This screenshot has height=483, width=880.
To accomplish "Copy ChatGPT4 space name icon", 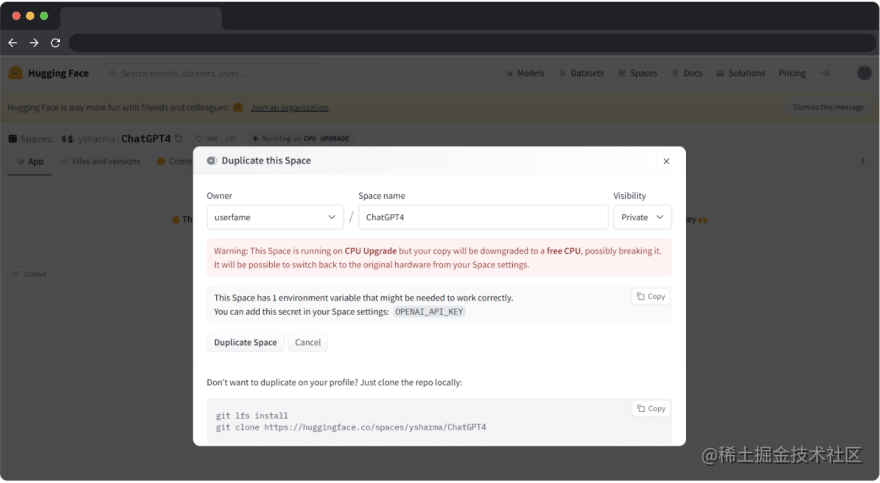I will coord(178,138).
